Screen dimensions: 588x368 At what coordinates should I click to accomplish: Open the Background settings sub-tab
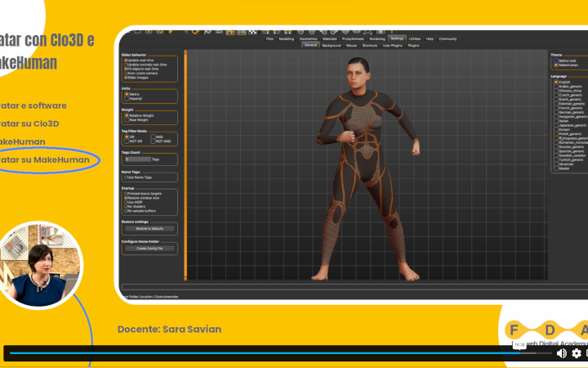point(332,45)
